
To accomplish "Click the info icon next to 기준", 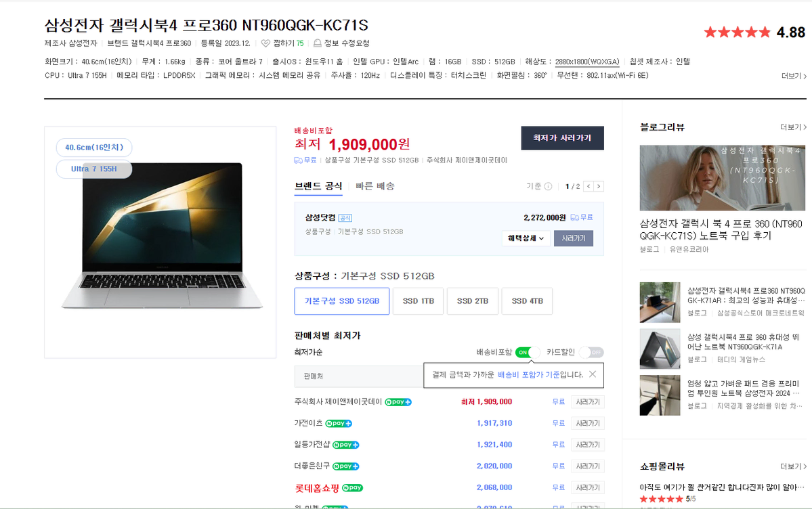I will (x=548, y=186).
